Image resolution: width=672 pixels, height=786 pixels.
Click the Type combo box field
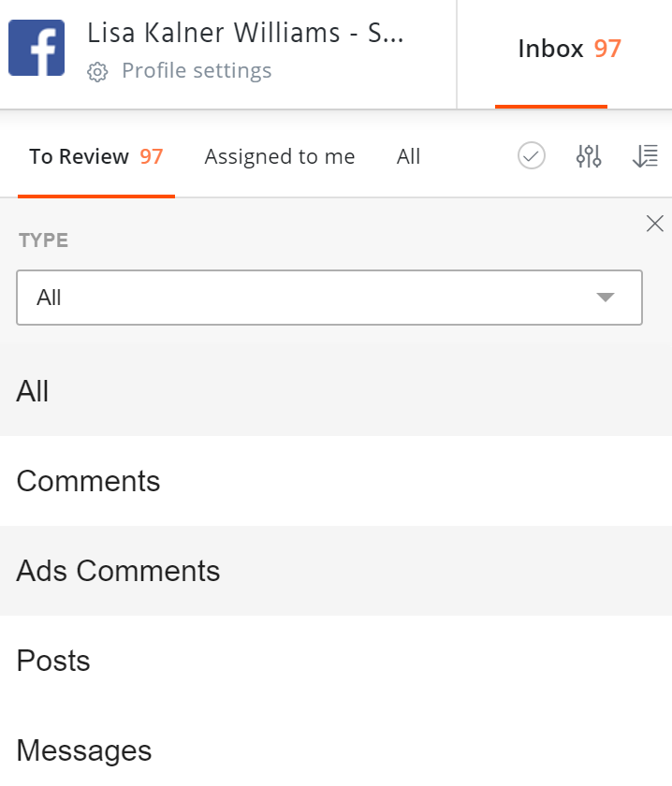pyautogui.click(x=309, y=298)
